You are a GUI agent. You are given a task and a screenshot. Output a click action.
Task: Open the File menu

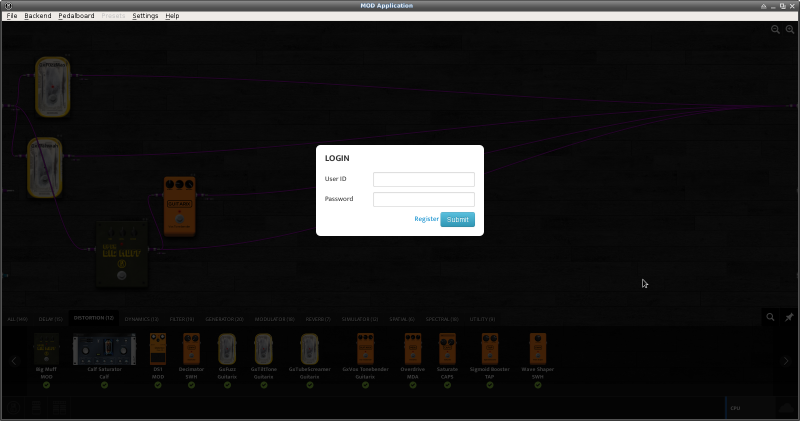click(12, 16)
